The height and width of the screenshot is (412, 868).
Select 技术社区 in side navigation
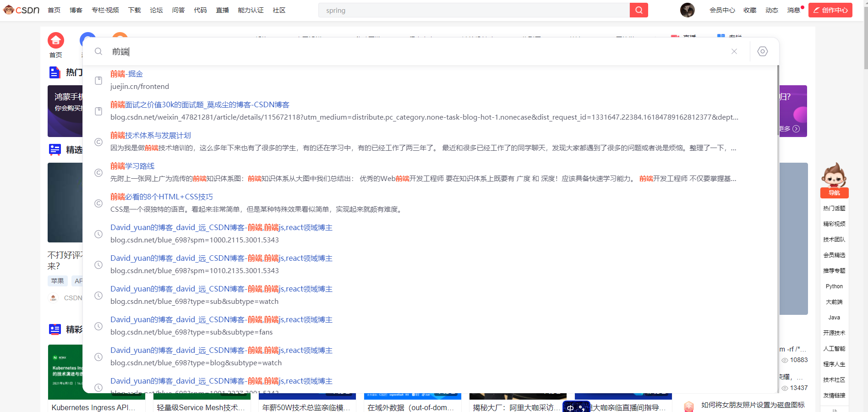(x=834, y=380)
